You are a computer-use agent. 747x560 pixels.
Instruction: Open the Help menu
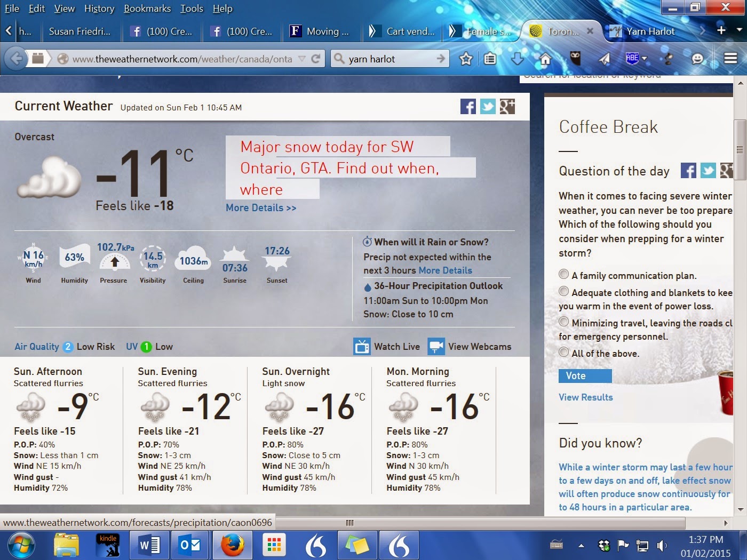click(222, 9)
